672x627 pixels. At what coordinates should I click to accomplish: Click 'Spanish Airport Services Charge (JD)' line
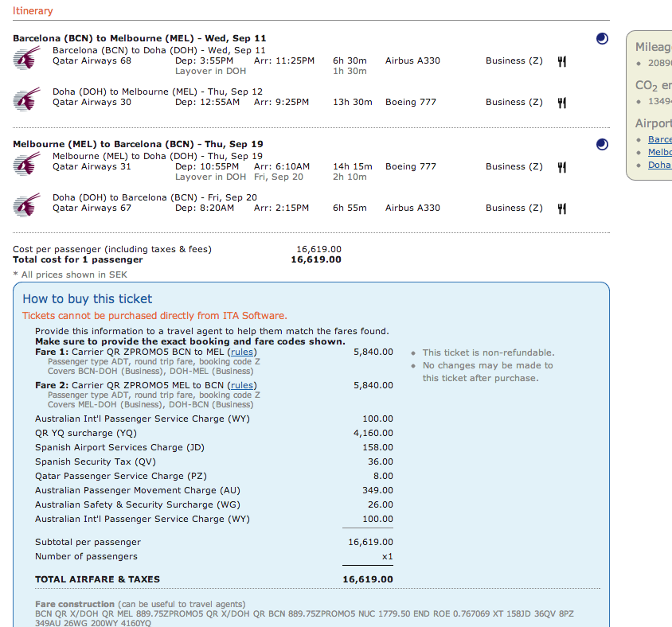(119, 447)
